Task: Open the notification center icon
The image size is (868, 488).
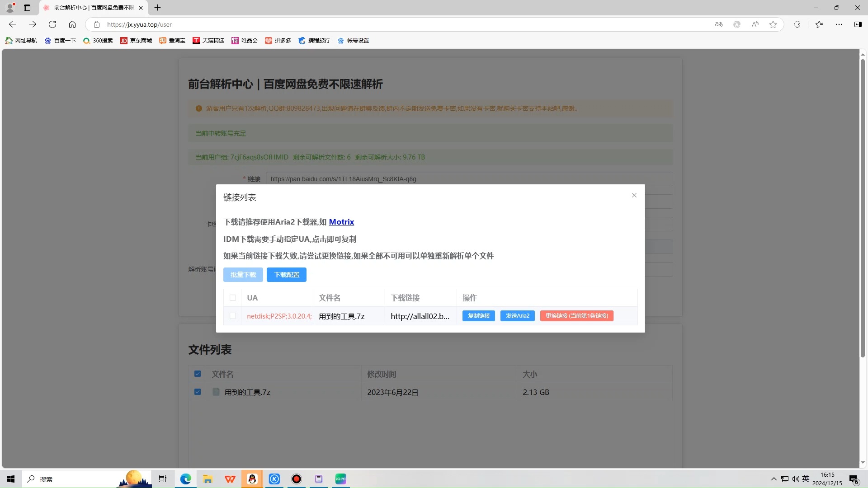Action: tap(854, 479)
